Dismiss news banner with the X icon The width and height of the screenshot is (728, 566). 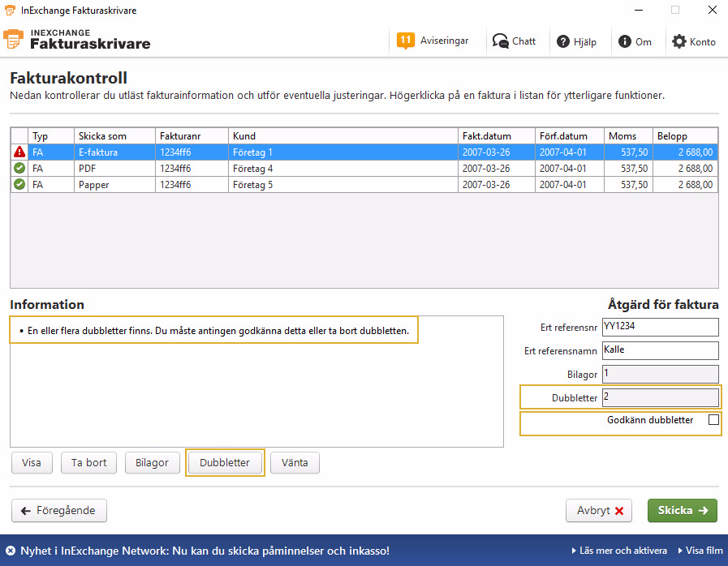tap(11, 551)
